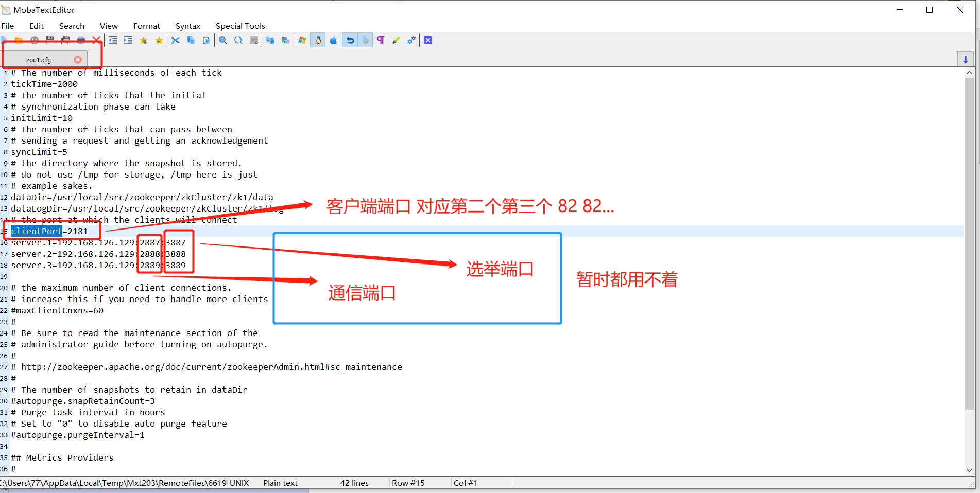Click the UNIX status bar entry

pyautogui.click(x=239, y=483)
